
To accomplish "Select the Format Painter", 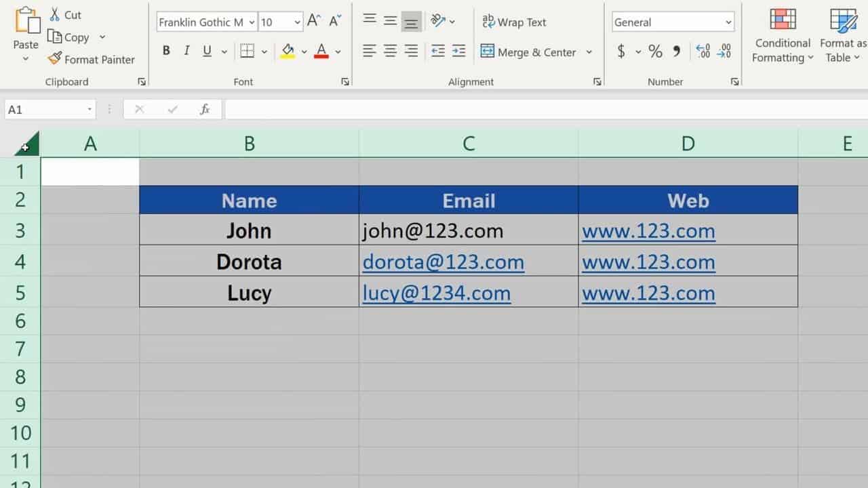I will pos(92,60).
